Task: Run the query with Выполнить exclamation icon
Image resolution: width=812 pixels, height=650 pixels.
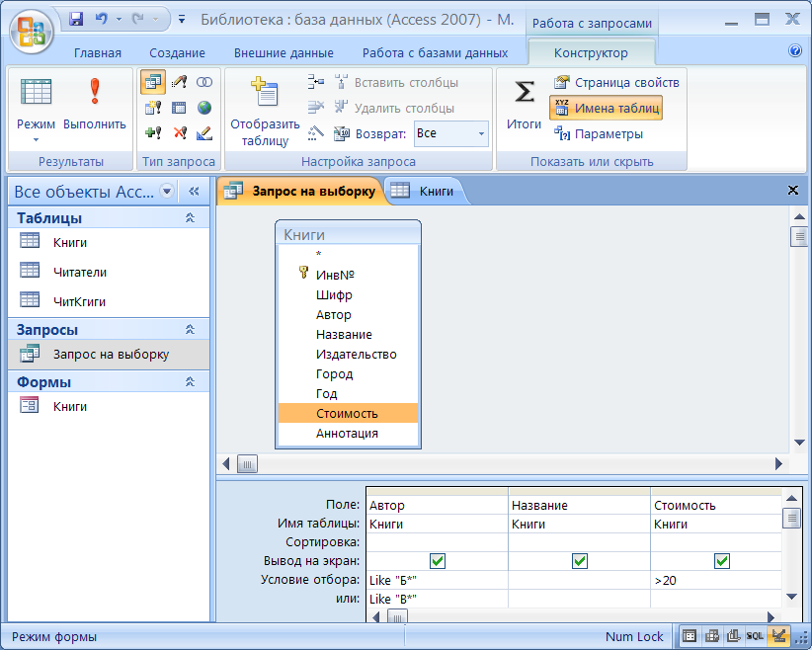Action: (94, 92)
